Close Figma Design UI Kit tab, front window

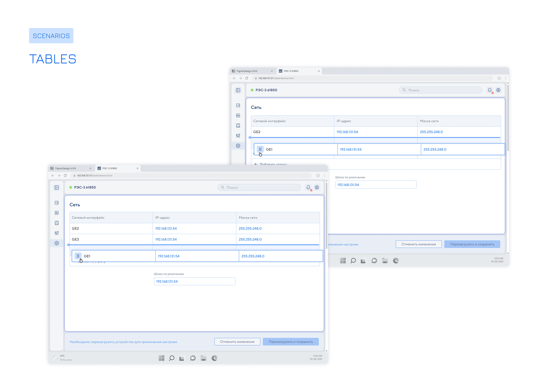90,169
